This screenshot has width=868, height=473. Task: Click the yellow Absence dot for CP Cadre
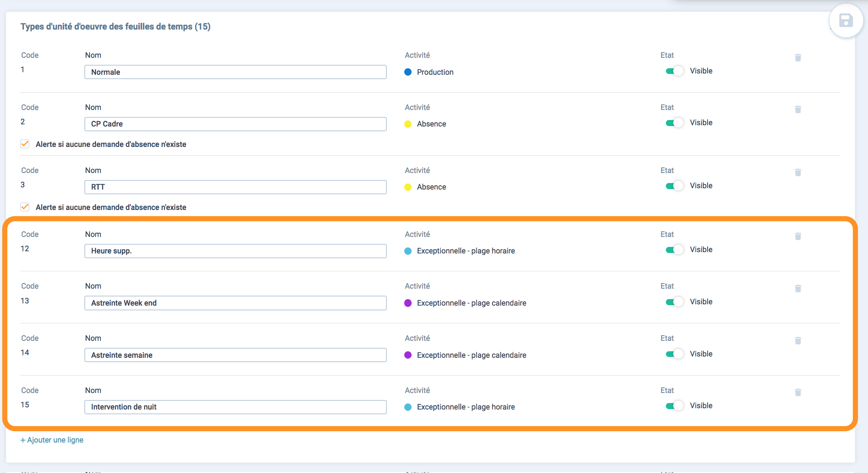[408, 124]
